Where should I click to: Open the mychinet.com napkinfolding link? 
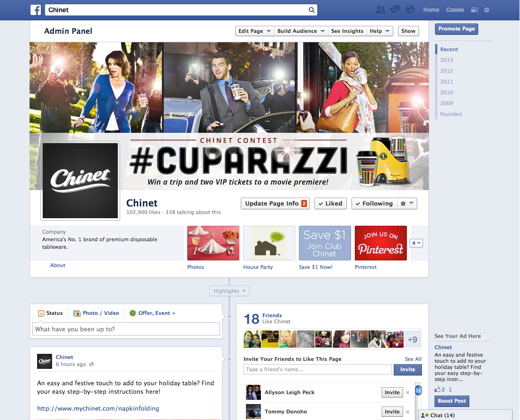(x=98, y=409)
